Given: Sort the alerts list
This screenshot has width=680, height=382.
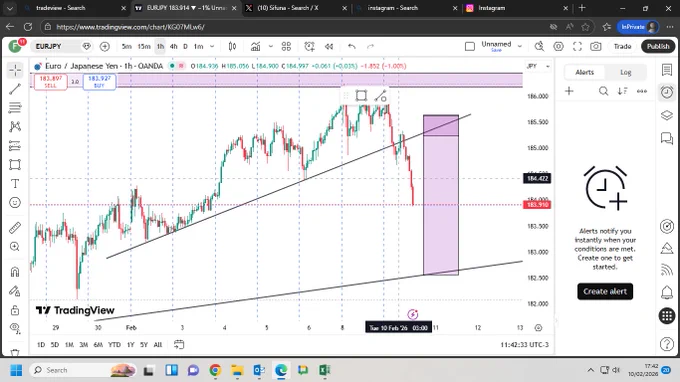Looking at the screenshot, I should [622, 91].
